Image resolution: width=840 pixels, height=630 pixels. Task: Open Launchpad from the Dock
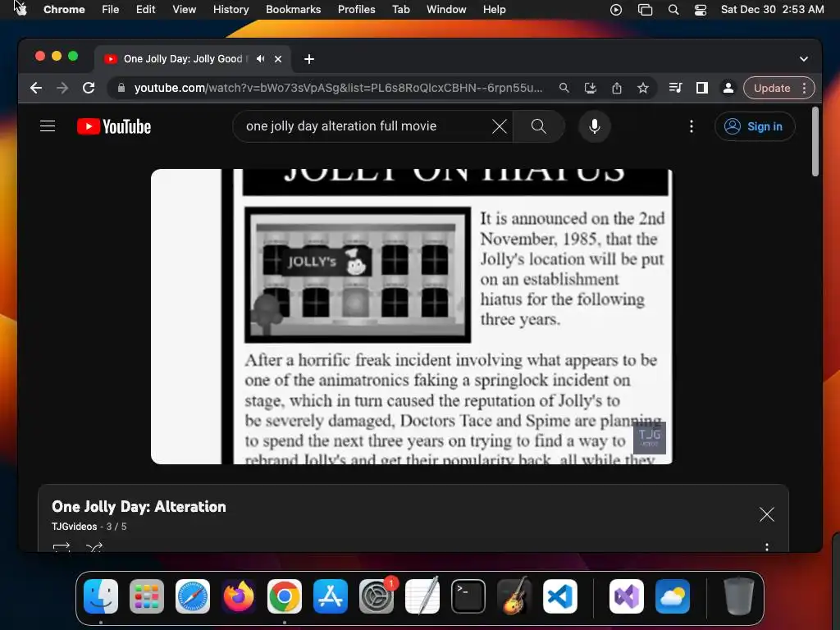(146, 596)
